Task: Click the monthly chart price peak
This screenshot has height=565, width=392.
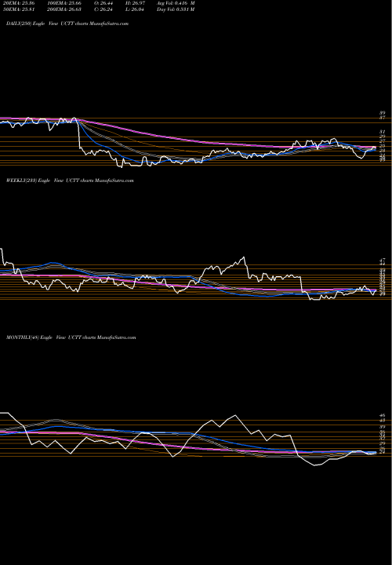Action: [x=235, y=415]
